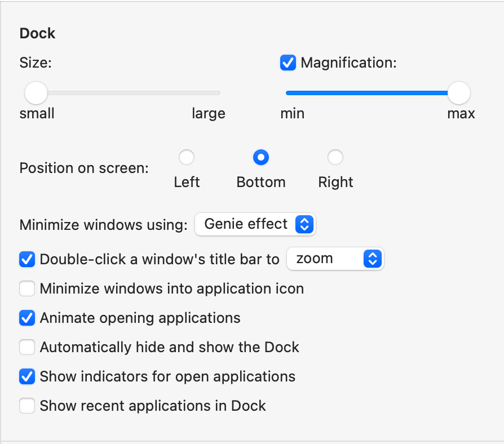This screenshot has height=444, width=504.
Task: Check Show recent applications in Dock
Action: pos(27,406)
